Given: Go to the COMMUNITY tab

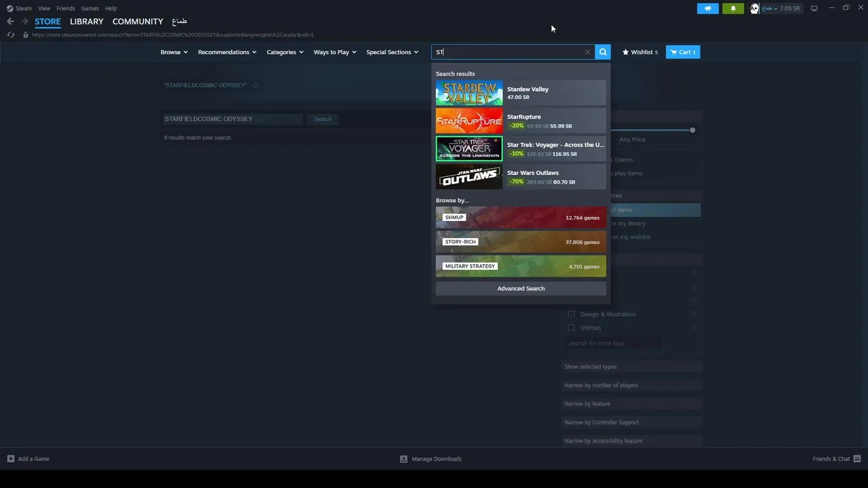Looking at the screenshot, I should [138, 22].
